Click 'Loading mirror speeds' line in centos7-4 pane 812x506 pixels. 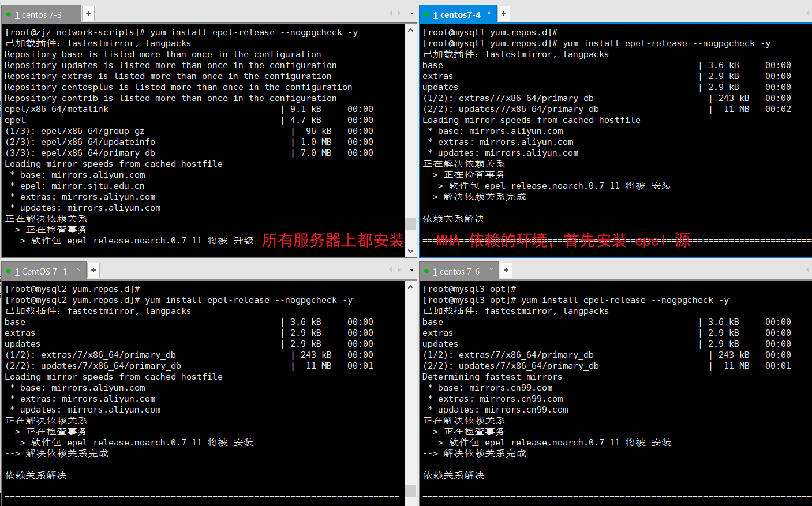[x=532, y=120]
